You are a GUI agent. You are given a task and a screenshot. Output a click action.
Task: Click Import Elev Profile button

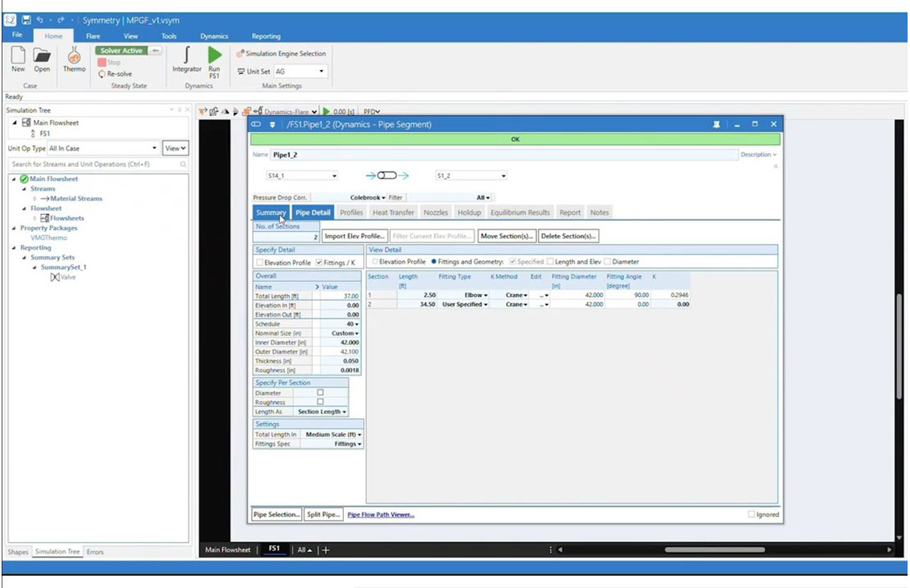(x=354, y=236)
